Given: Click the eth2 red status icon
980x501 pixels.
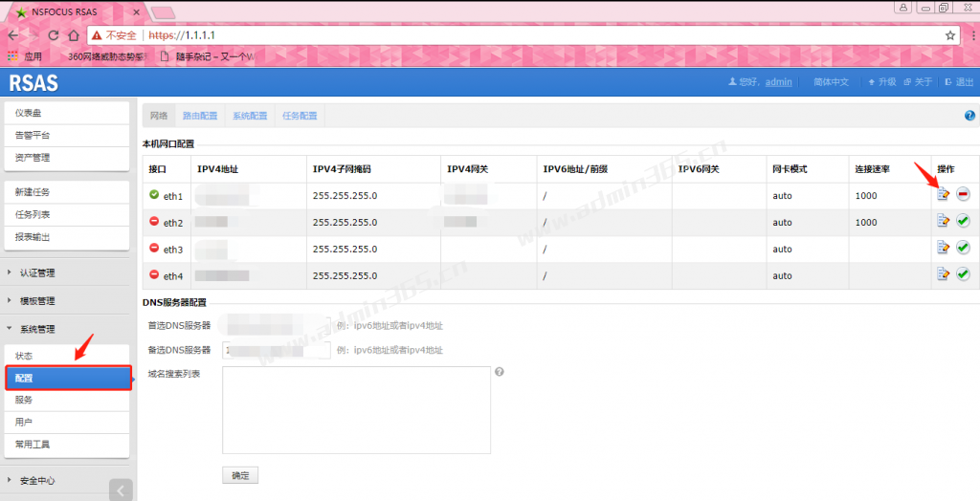Looking at the screenshot, I should click(x=154, y=222).
